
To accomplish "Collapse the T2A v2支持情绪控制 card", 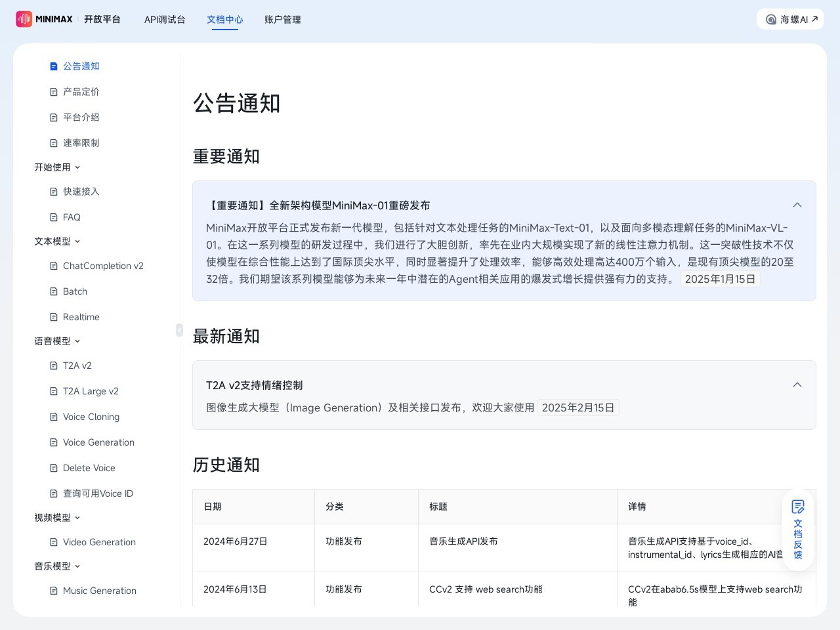I will coord(797,385).
